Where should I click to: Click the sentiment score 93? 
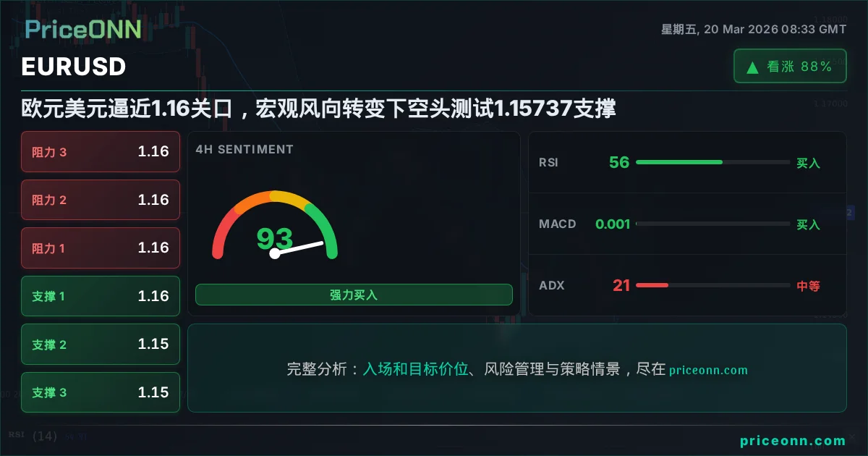tap(275, 238)
